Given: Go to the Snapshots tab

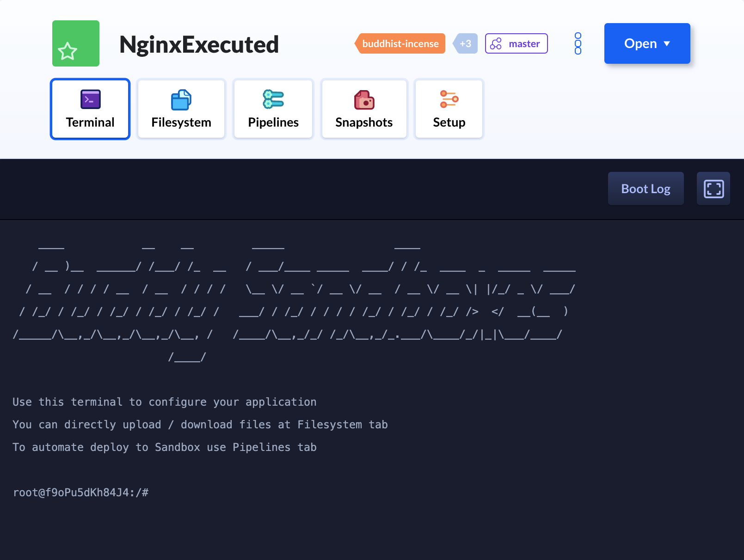Looking at the screenshot, I should 364,109.
